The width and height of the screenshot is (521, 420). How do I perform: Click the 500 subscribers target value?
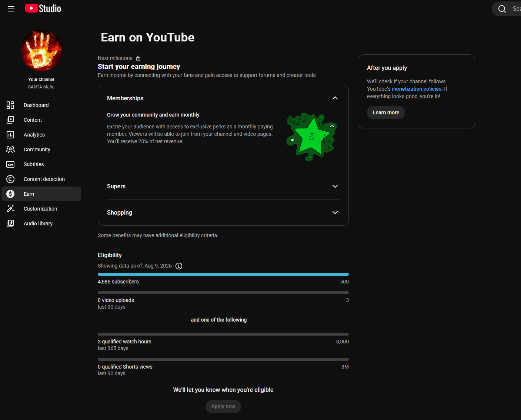(x=344, y=282)
